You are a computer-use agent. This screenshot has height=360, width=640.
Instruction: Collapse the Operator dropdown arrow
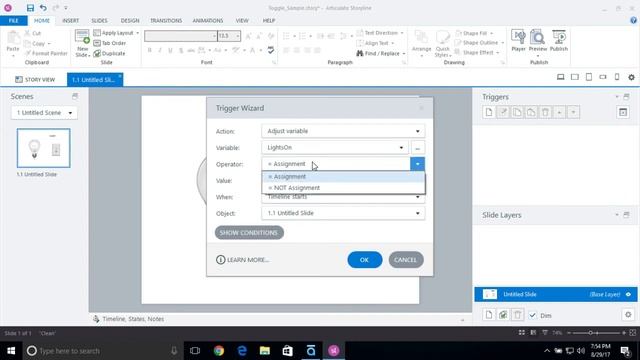point(417,164)
